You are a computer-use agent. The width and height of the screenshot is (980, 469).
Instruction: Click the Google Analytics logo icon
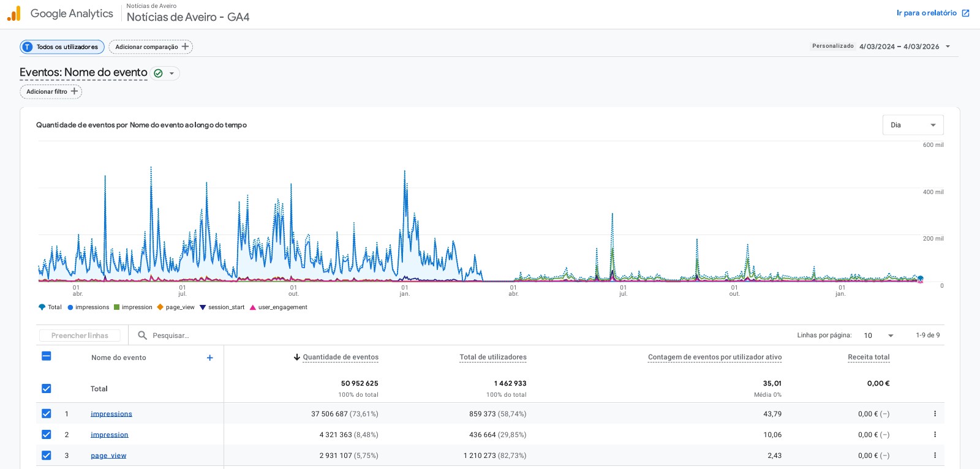[13, 13]
